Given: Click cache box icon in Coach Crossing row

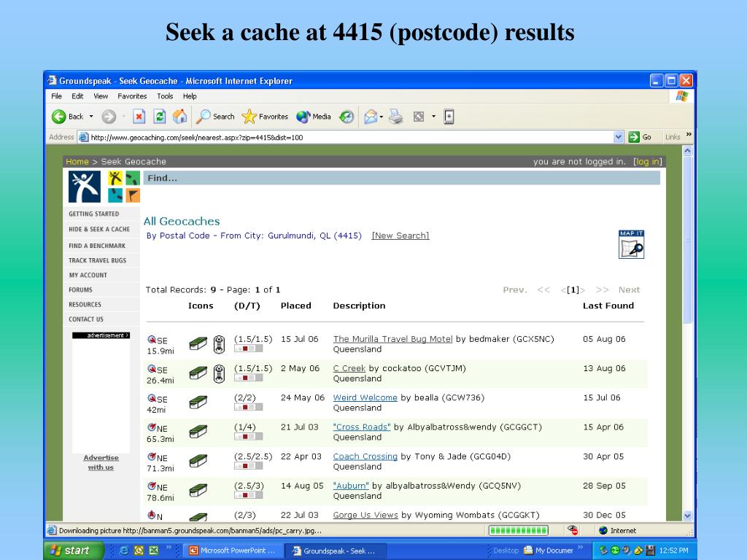Looking at the screenshot, I should click(198, 461).
